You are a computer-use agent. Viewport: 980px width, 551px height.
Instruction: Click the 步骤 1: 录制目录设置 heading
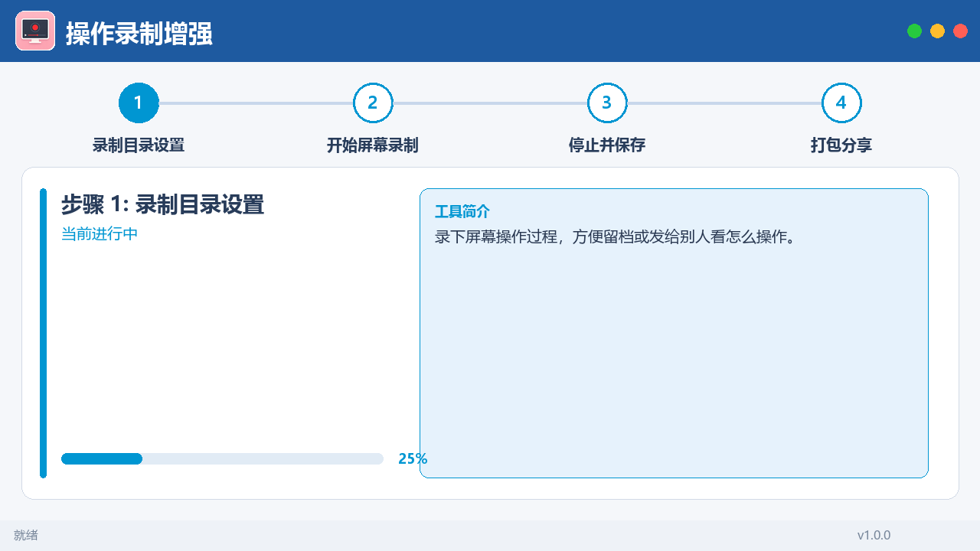(x=162, y=204)
